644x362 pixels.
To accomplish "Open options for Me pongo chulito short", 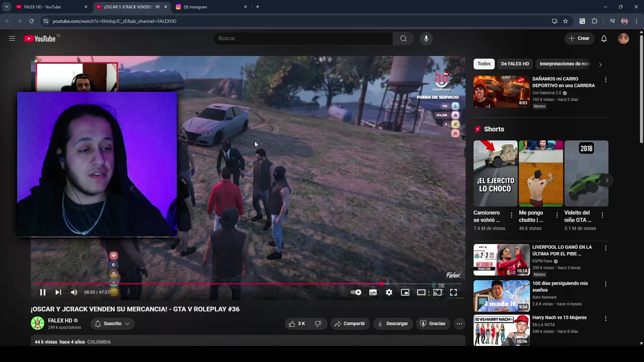I will (x=557, y=215).
